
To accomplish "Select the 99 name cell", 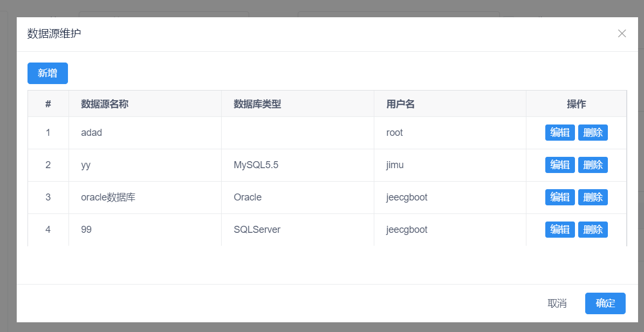I will click(x=145, y=230).
